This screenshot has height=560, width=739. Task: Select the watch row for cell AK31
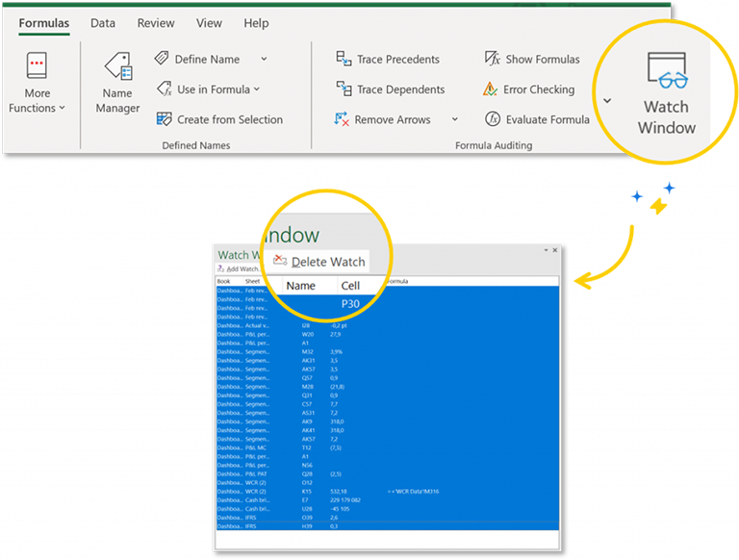[x=388, y=361]
